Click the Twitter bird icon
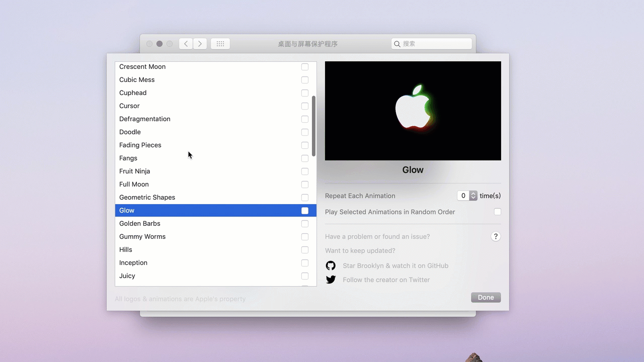Image resolution: width=644 pixels, height=362 pixels. pos(331,280)
